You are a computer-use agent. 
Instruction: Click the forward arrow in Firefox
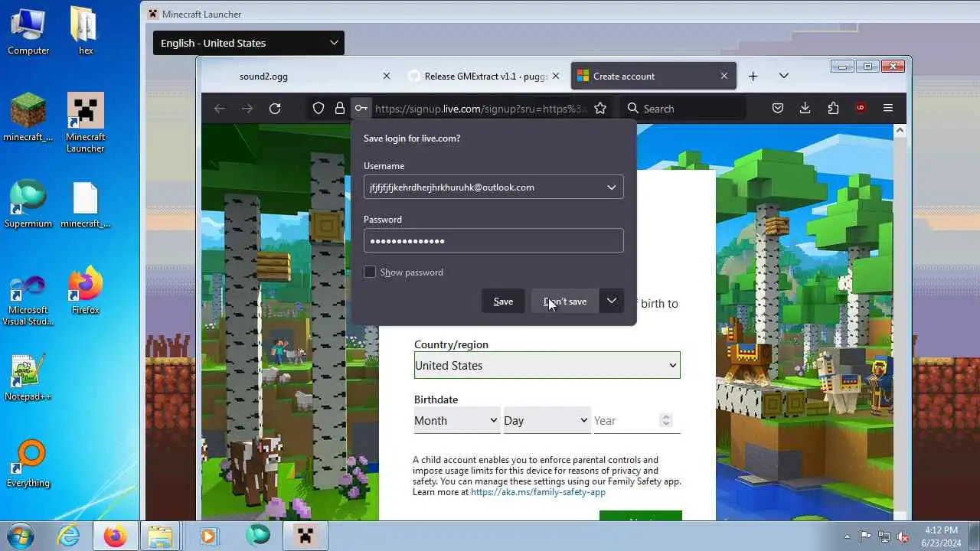point(247,109)
